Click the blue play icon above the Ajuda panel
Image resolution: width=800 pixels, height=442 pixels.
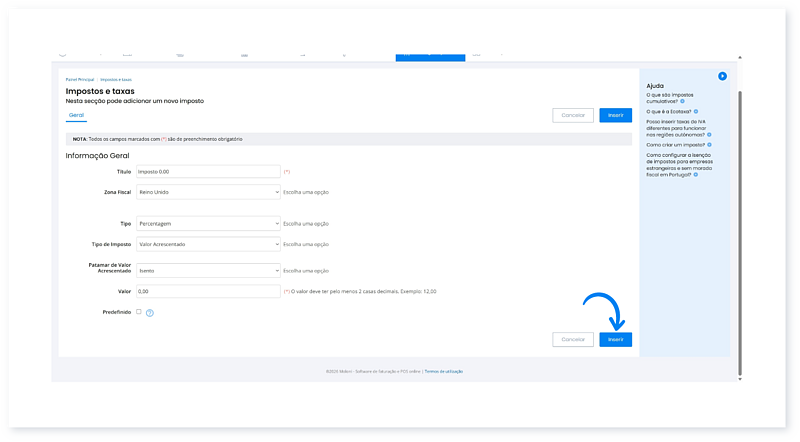tap(722, 76)
